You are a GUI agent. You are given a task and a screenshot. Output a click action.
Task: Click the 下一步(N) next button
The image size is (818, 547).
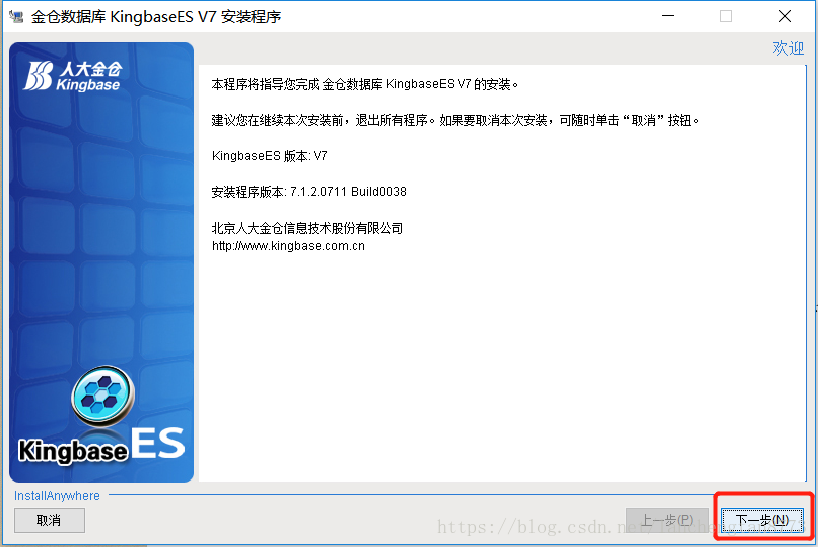[762, 520]
